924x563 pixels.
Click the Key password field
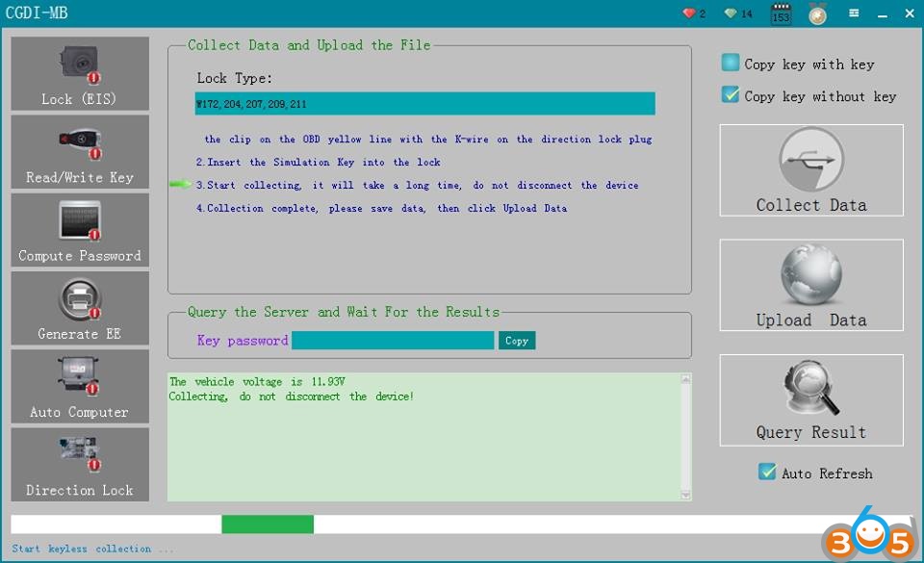[x=393, y=341]
